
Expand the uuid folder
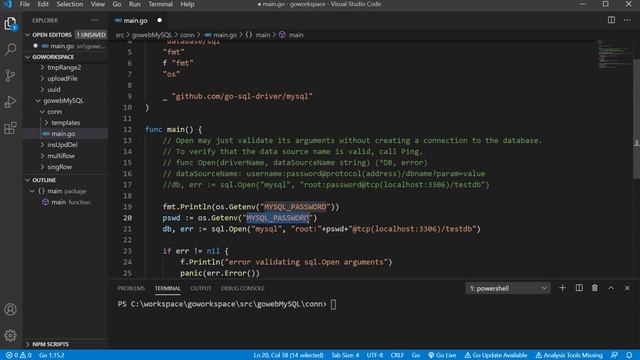(x=54, y=89)
